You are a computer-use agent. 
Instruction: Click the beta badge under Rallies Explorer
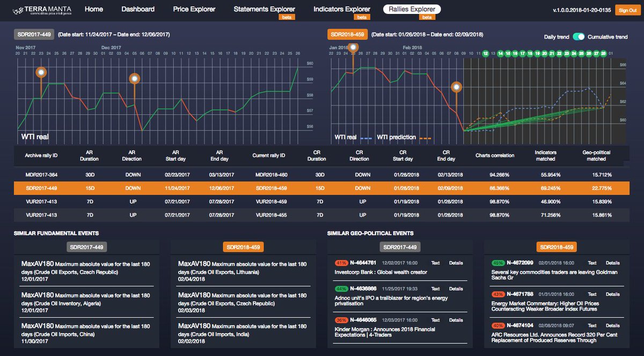pyautogui.click(x=427, y=17)
